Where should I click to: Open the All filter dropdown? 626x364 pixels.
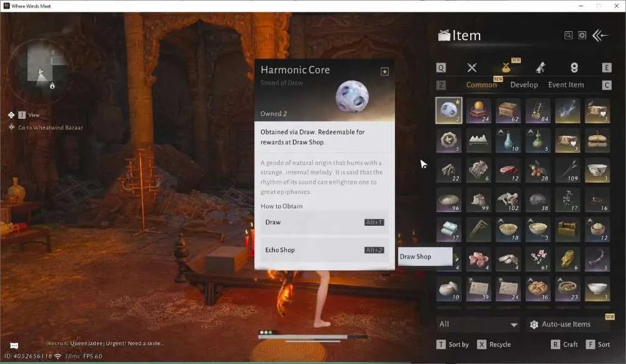pyautogui.click(x=478, y=324)
